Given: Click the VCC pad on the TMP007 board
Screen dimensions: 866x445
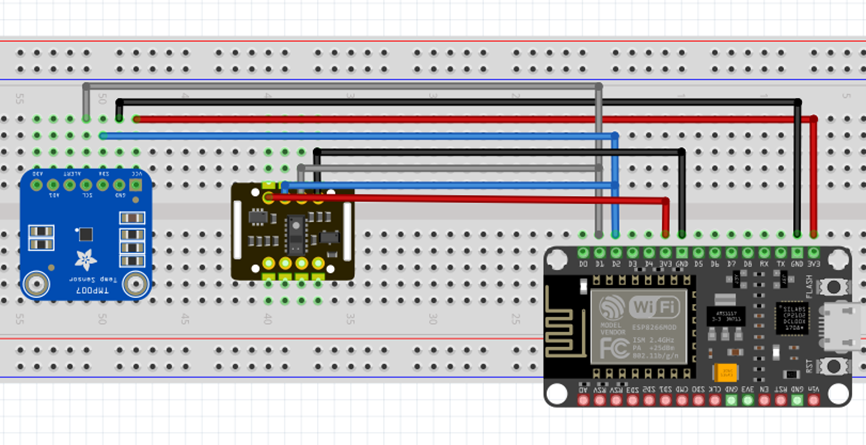Looking at the screenshot, I should (x=135, y=185).
